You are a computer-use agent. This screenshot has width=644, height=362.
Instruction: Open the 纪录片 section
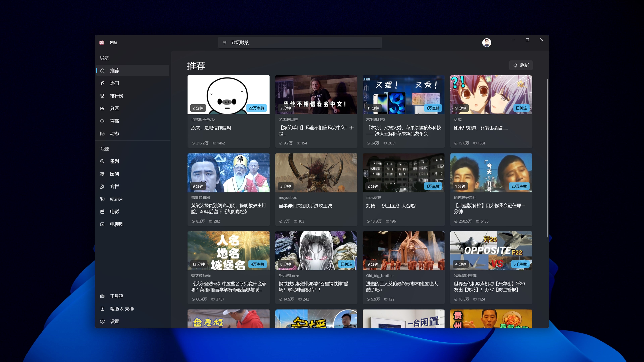(133, 199)
